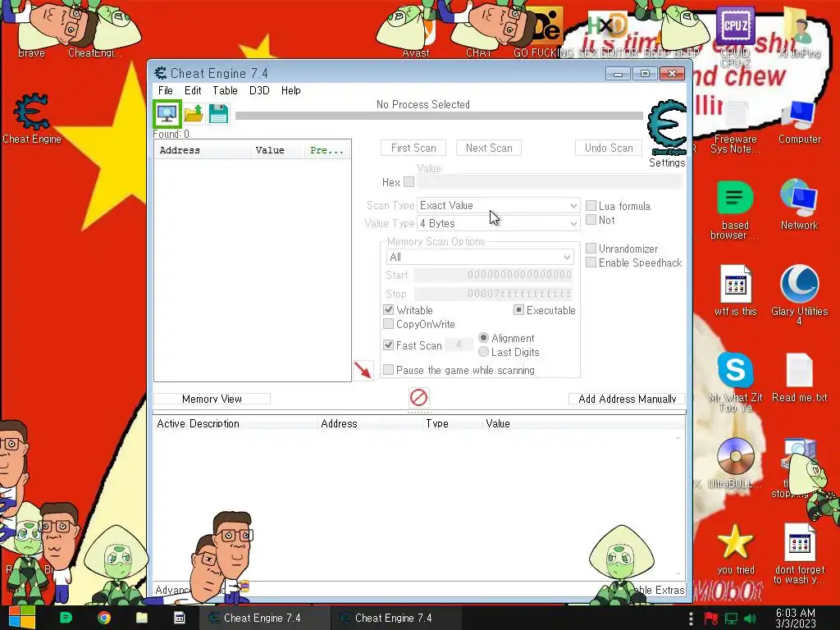
Task: Open 'wtf is this' desktop file
Action: 735,290
